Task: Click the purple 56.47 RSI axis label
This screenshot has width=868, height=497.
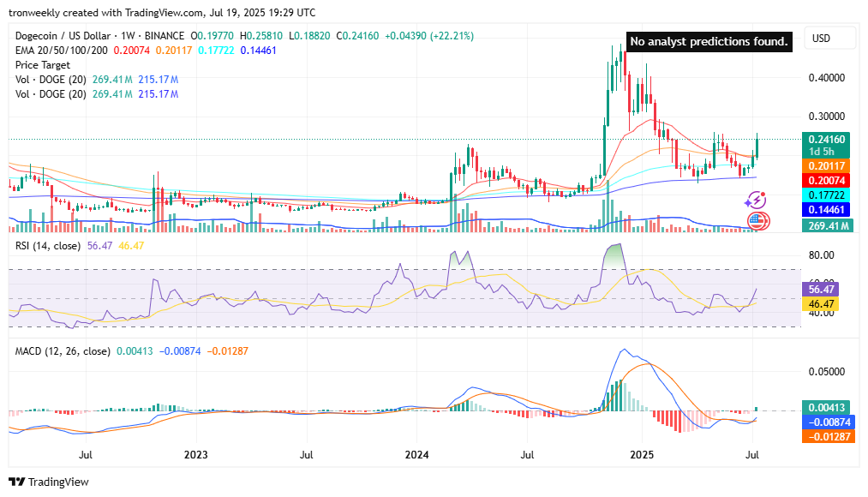Action: pyautogui.click(x=820, y=290)
